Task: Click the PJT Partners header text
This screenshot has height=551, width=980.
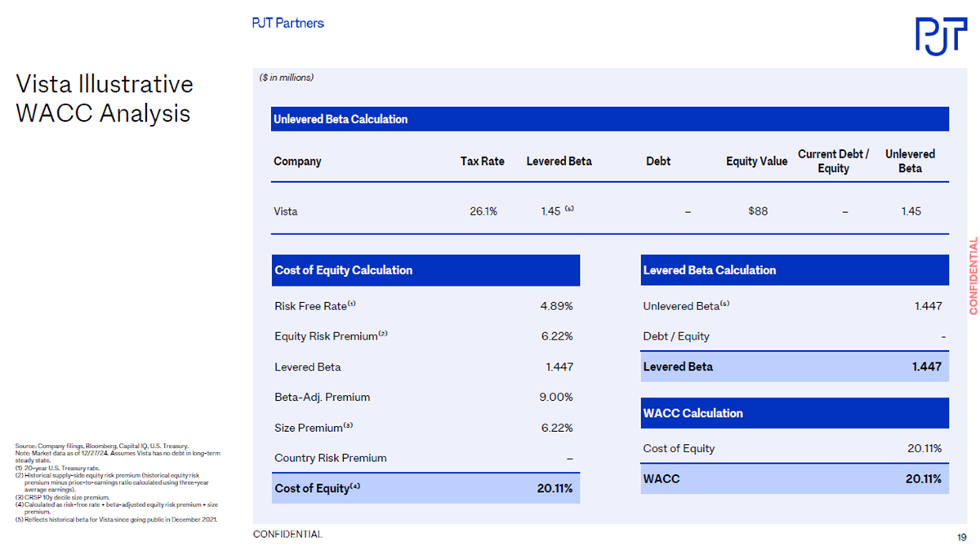Action: tap(287, 23)
